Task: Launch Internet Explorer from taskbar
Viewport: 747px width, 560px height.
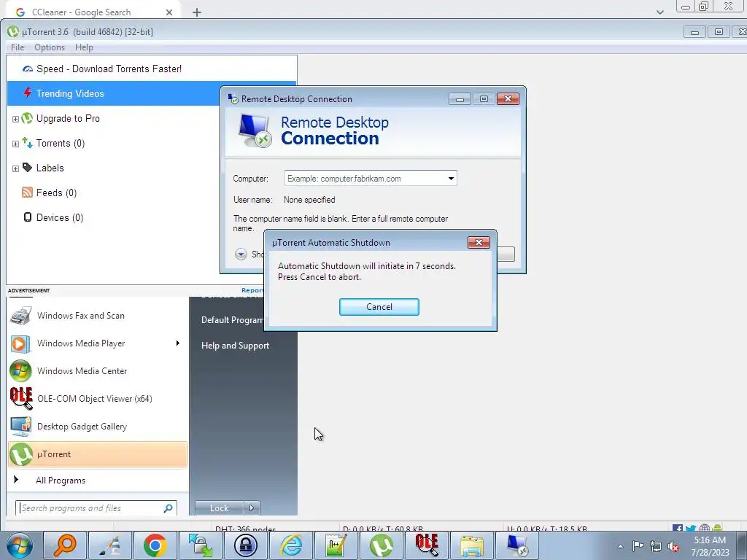Action: click(x=290, y=545)
